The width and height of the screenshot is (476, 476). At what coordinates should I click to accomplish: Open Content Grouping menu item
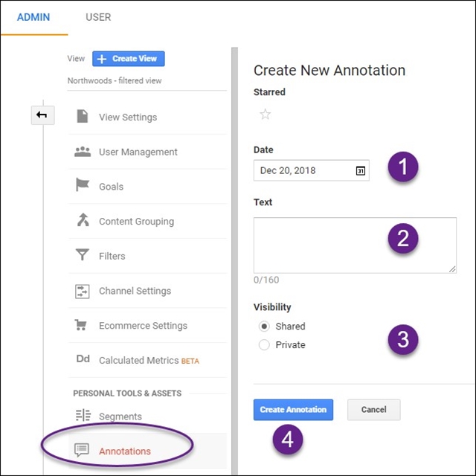(148, 222)
